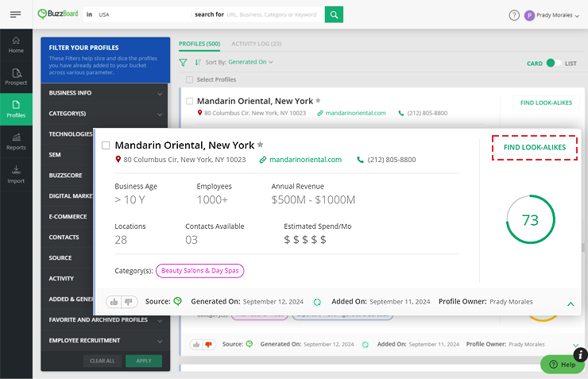Screen dimensions: 588x379
Task: Expand CATEGORY(S) filter section
Action: click(105, 114)
